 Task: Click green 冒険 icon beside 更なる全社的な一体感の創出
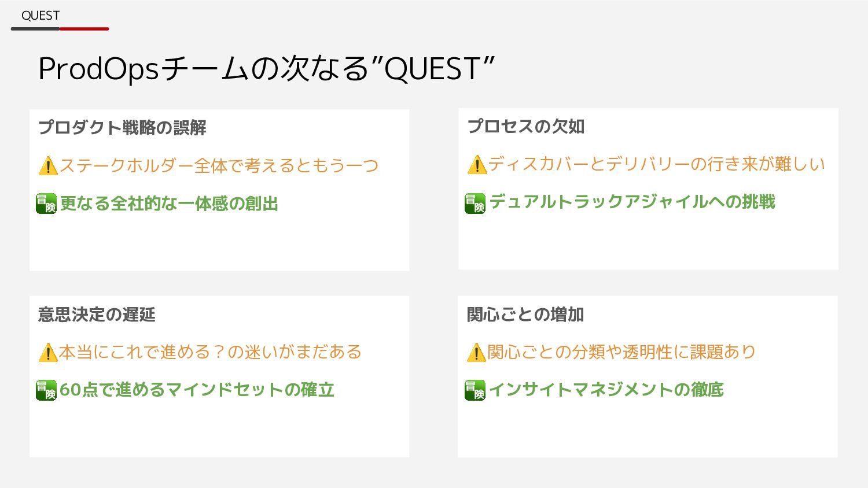(x=46, y=204)
